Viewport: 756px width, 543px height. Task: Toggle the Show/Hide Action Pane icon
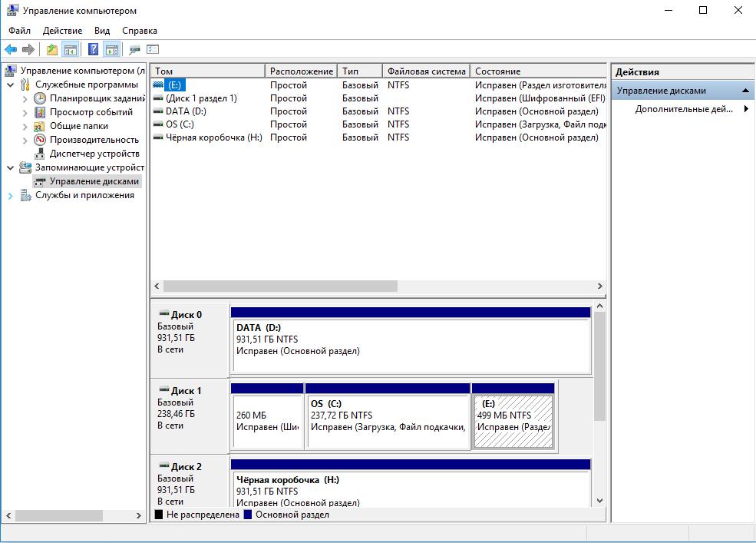click(x=112, y=49)
